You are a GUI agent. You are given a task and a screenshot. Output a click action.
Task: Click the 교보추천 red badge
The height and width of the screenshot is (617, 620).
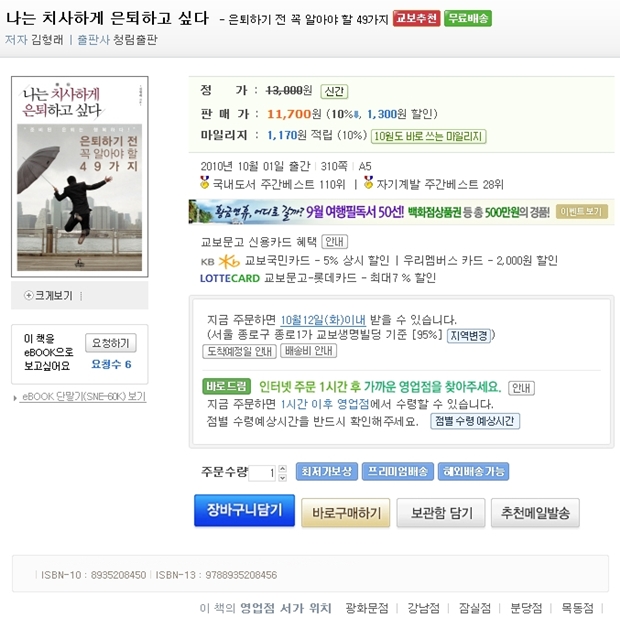coord(416,18)
